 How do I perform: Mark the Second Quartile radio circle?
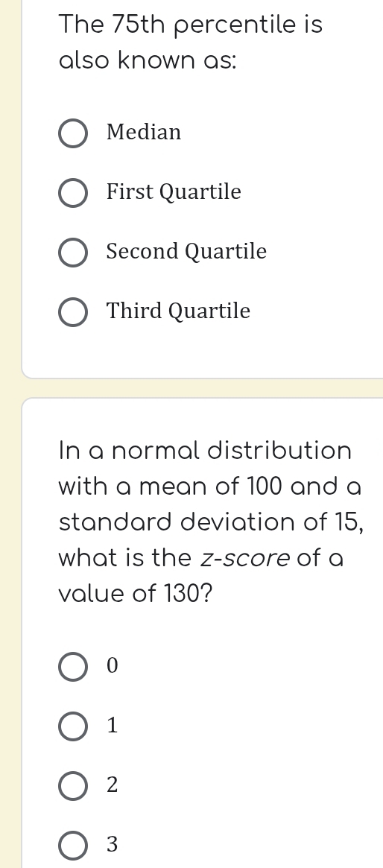72,253
